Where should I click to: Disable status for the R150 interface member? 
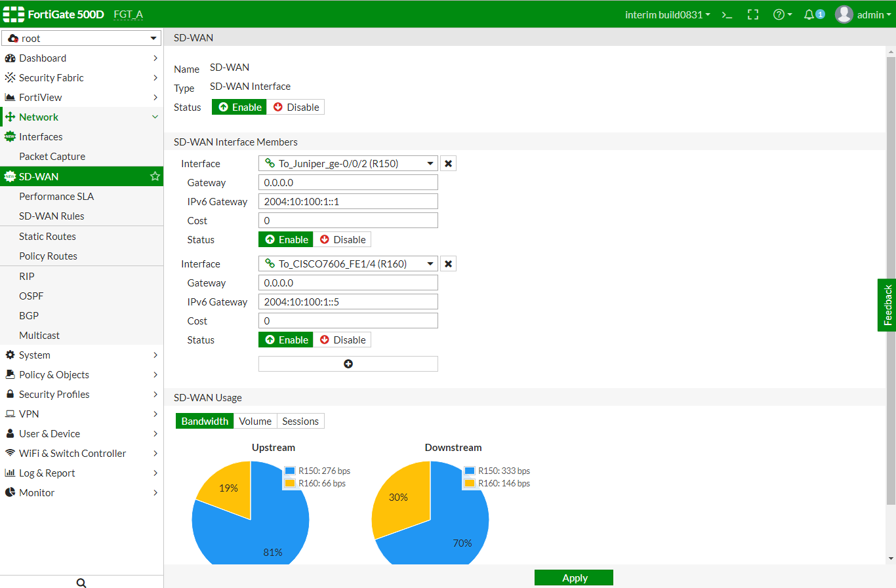342,240
